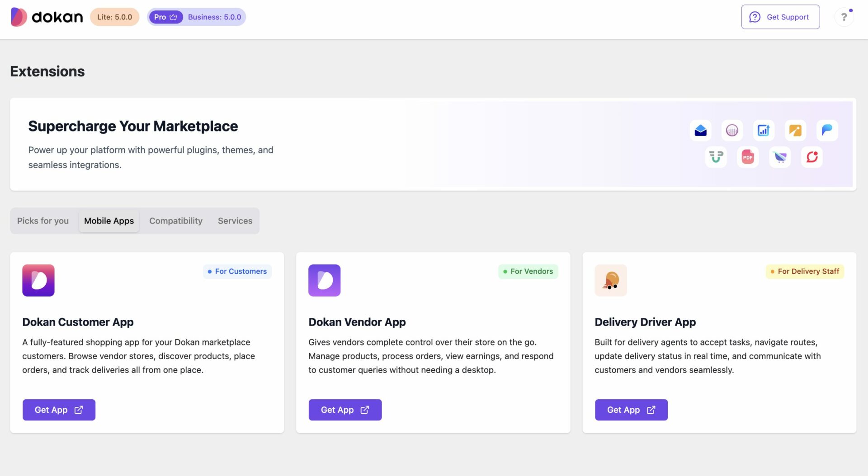Select the For Delivery Staff badge

click(x=804, y=271)
